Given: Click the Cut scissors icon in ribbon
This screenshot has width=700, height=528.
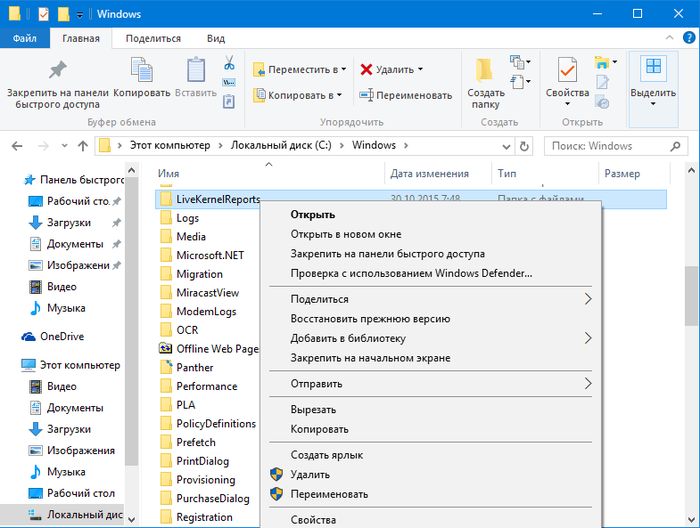Looking at the screenshot, I should [x=229, y=65].
